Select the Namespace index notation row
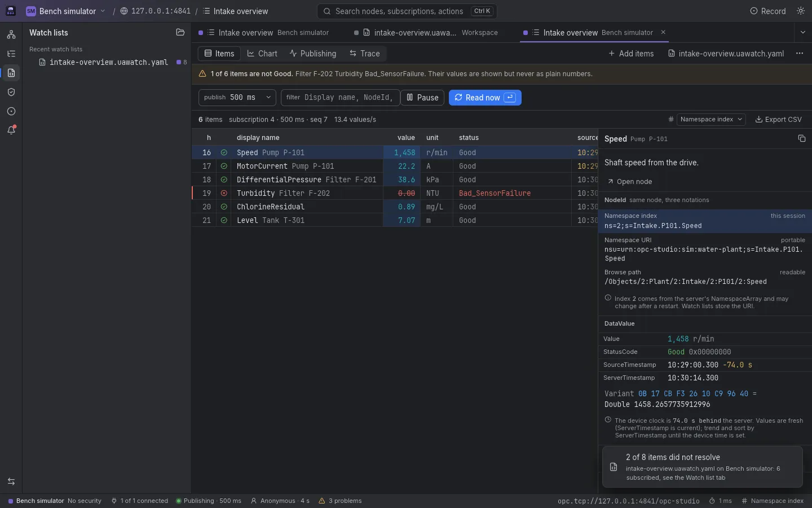812x508 pixels. [705, 221]
